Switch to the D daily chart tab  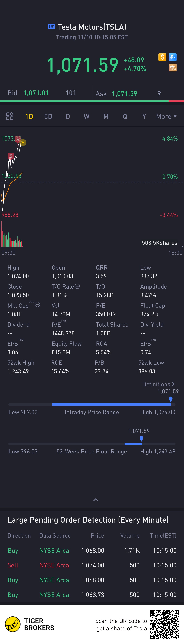pyautogui.click(x=68, y=117)
